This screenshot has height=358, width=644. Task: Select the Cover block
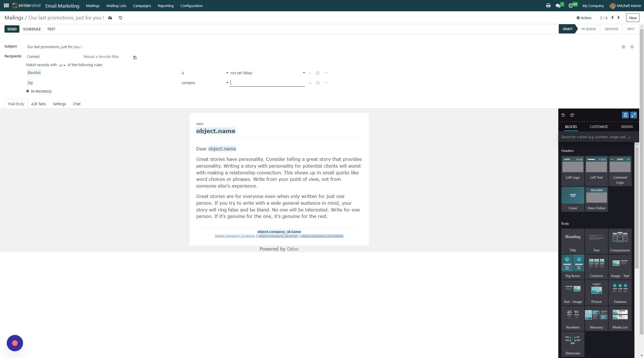click(573, 199)
